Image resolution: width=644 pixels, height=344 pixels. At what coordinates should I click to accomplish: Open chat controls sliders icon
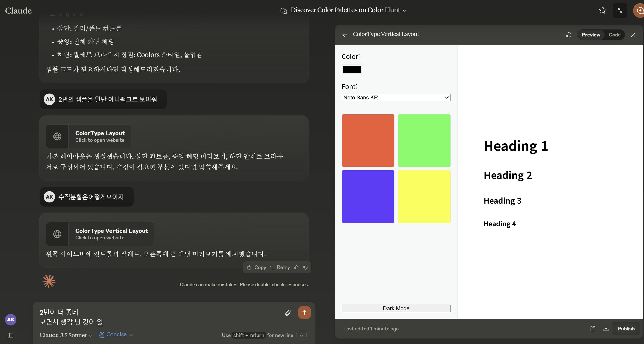620,10
